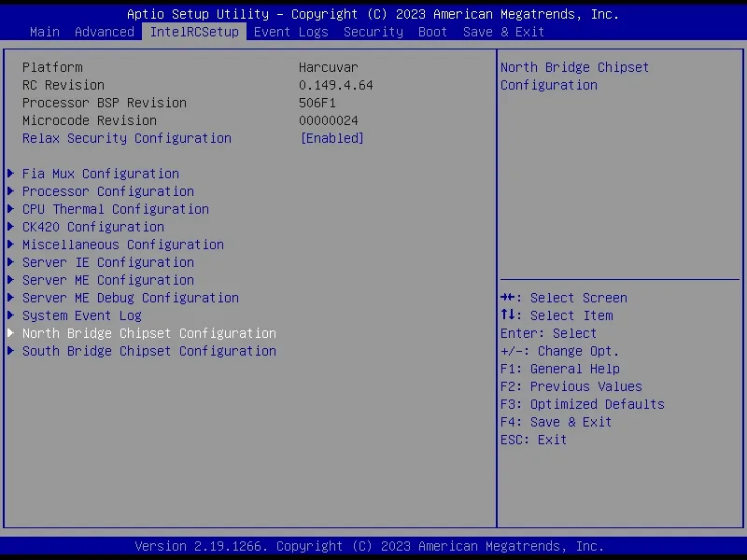Click the F3: Optimized Defaults hint
This screenshot has height=560, width=747.
(x=582, y=404)
